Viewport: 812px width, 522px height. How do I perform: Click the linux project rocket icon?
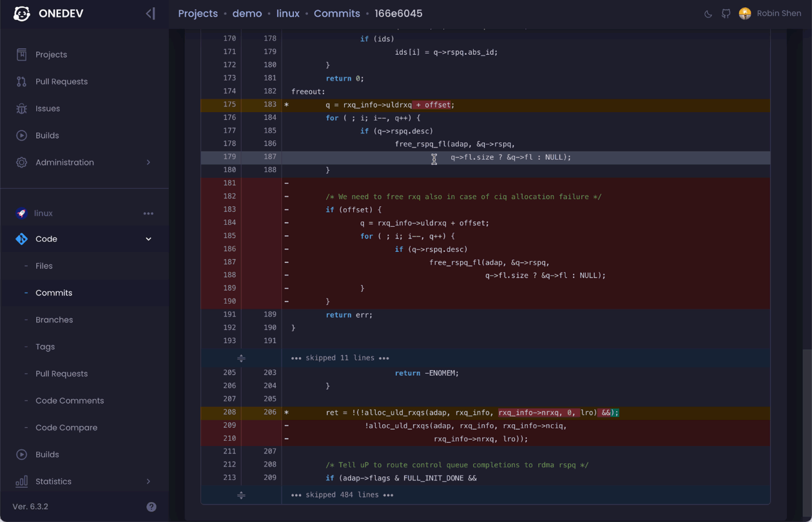tap(21, 213)
